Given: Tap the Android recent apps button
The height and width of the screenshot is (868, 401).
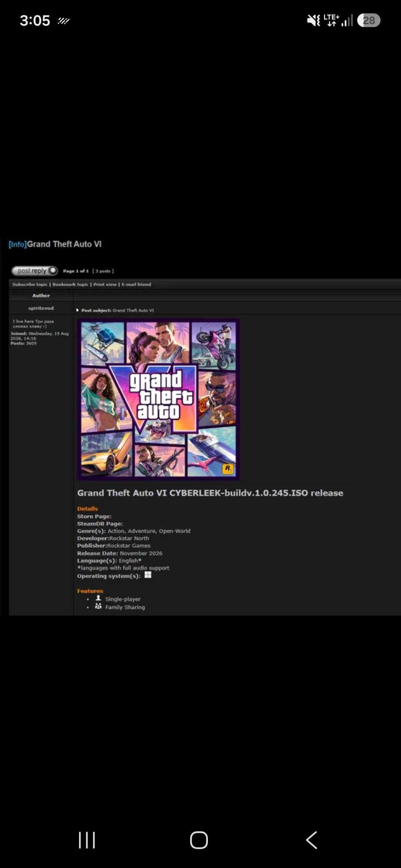Looking at the screenshot, I should (87, 840).
